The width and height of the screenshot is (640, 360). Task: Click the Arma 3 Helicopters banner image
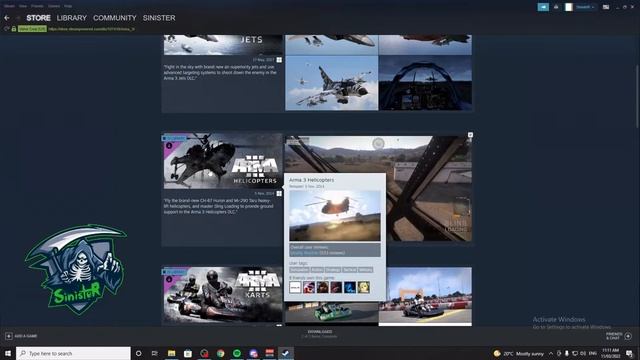223,161
